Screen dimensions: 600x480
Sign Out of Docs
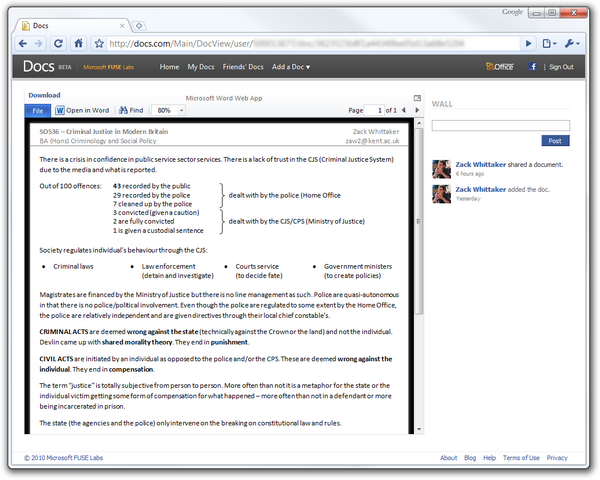click(561, 67)
